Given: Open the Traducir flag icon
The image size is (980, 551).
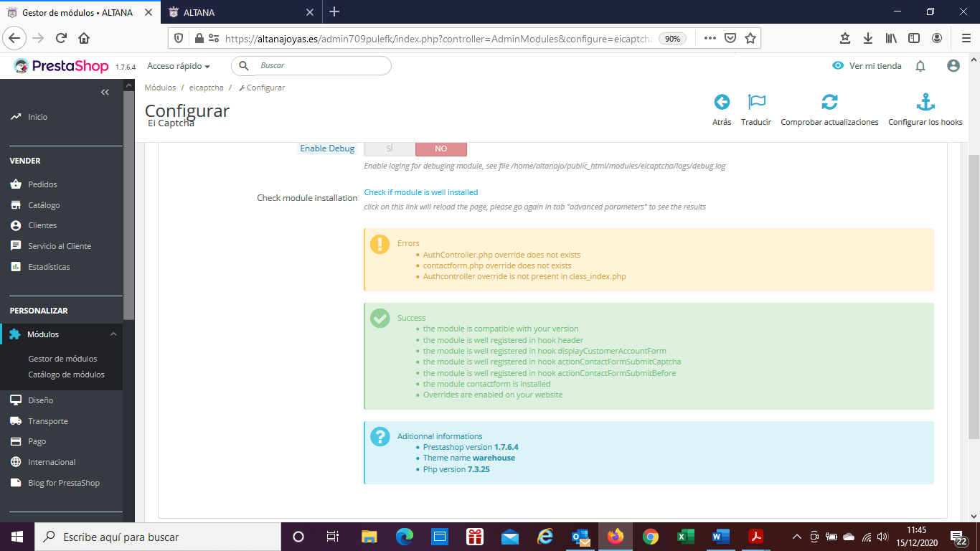Looking at the screenshot, I should point(756,102).
